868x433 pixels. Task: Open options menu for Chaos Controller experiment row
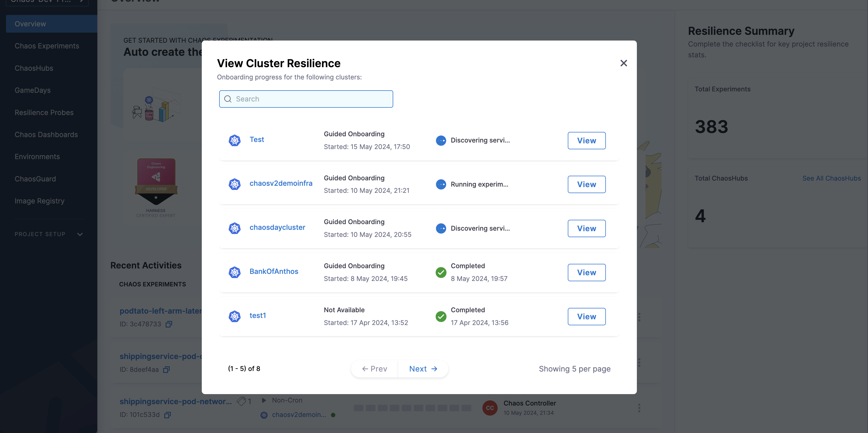pos(639,408)
